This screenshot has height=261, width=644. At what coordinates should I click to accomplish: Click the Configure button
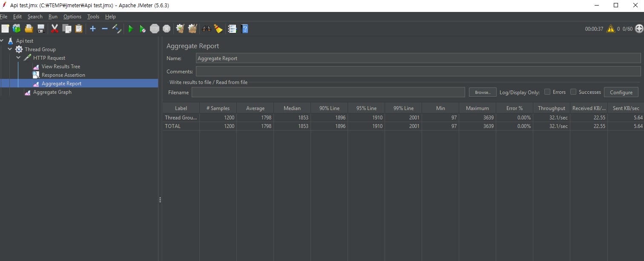(x=621, y=93)
